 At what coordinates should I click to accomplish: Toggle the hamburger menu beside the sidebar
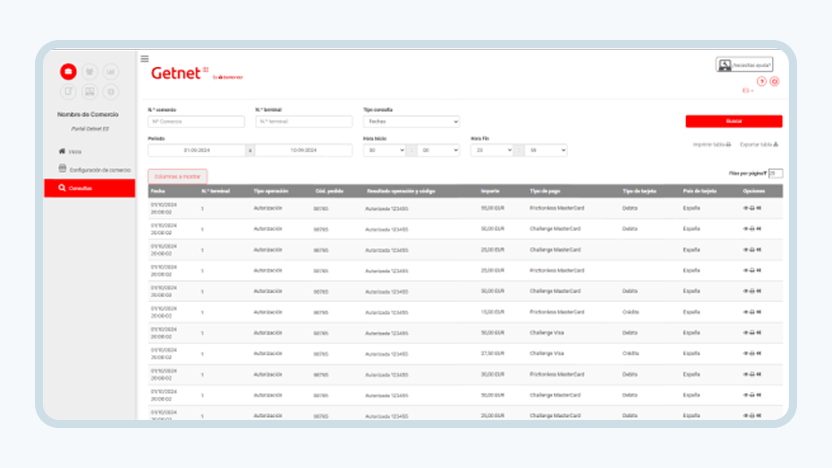tap(144, 59)
